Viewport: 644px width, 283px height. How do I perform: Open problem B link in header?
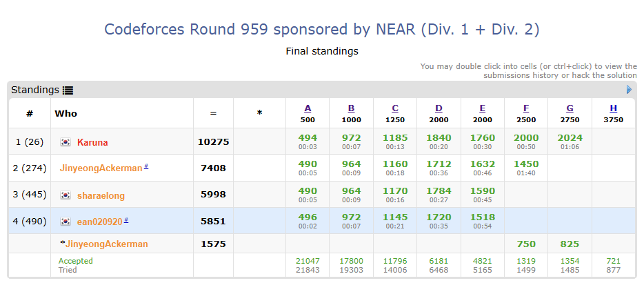351,108
